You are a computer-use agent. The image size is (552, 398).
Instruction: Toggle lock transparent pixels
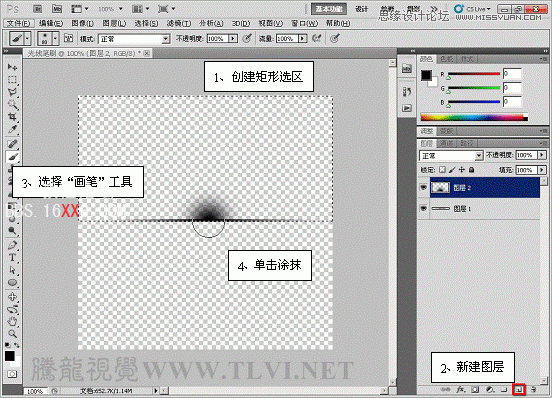coord(442,170)
